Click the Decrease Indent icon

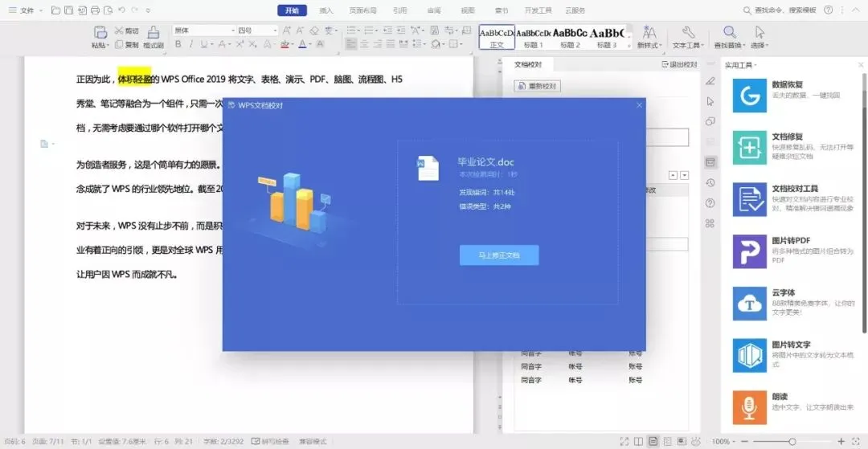point(387,31)
